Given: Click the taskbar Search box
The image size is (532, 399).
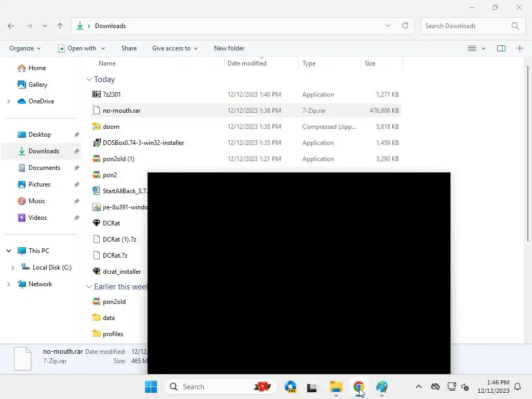Looking at the screenshot, I should pos(221,387).
